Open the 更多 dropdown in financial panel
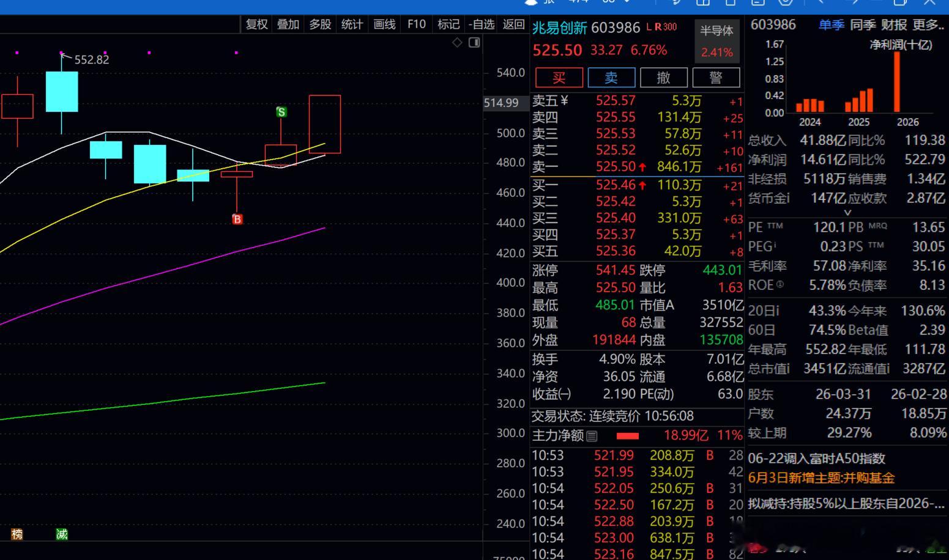949x560 pixels. 928,25
